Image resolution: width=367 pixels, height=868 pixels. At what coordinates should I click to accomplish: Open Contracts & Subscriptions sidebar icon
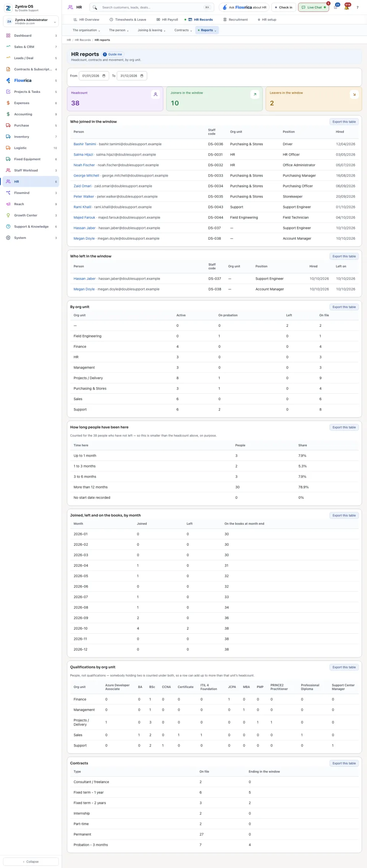click(x=8, y=69)
